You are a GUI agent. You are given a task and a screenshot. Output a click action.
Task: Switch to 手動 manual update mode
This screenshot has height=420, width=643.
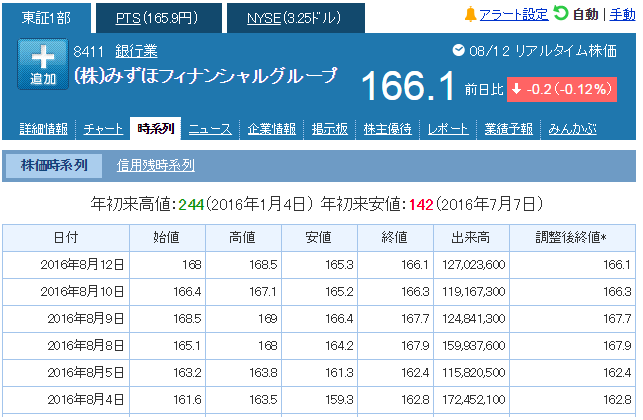pos(622,15)
